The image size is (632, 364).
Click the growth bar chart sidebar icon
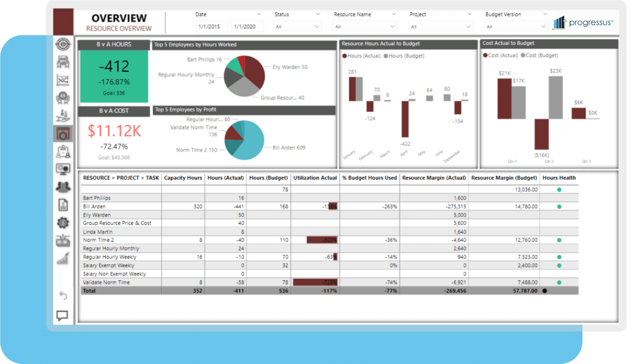pyautogui.click(x=63, y=258)
